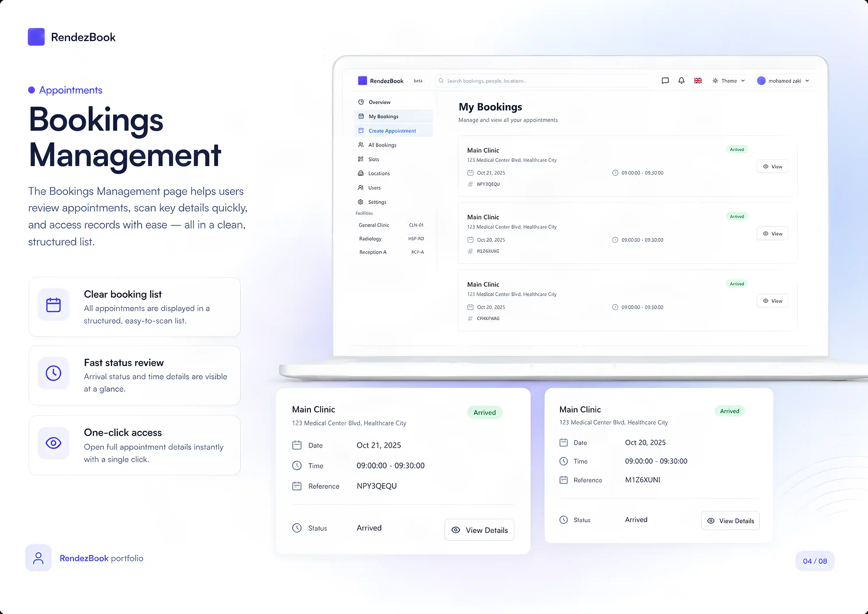Viewport: 868px width, 614px height.
Task: Click the Oct 21, 2025 date value in the detail card
Action: tap(379, 445)
